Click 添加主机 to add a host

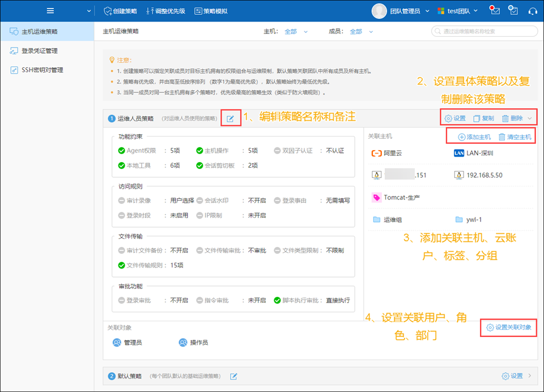[x=474, y=137]
